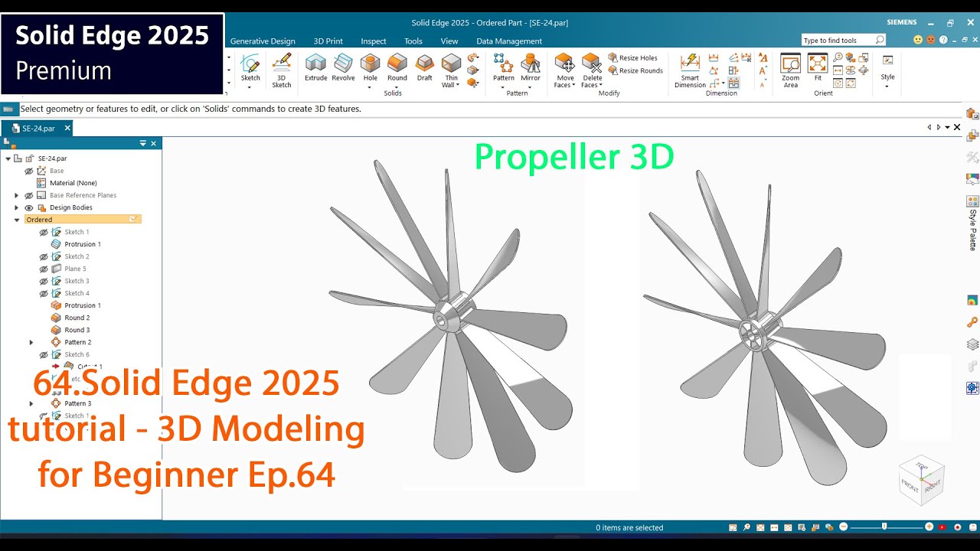
Task: Click the red record button in status bar
Action: point(957,527)
